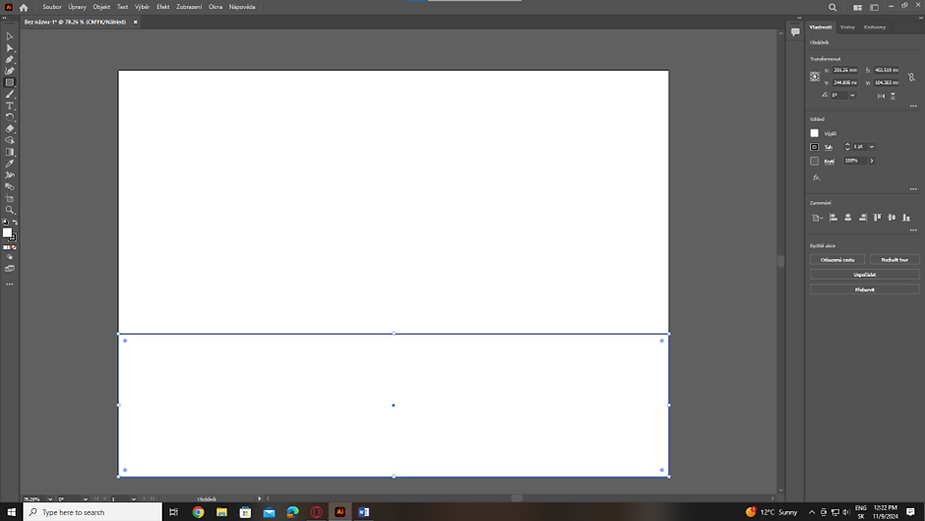Screen dimensions: 925x521
Task: Open the stroke weight dropdown
Action: 872,147
